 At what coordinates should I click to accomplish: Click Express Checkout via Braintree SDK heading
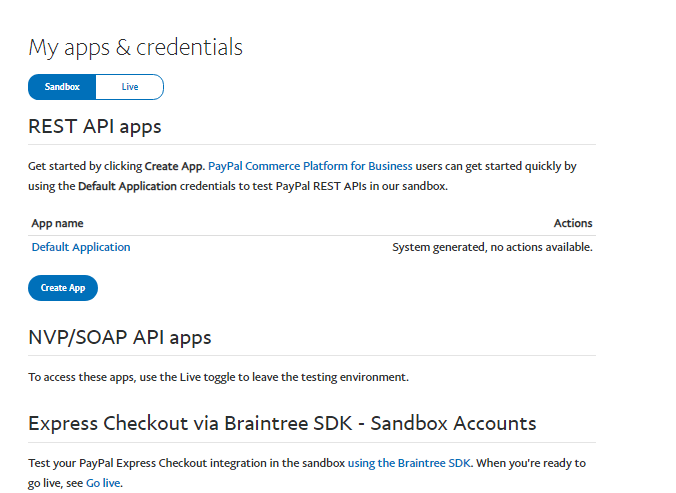(x=282, y=423)
